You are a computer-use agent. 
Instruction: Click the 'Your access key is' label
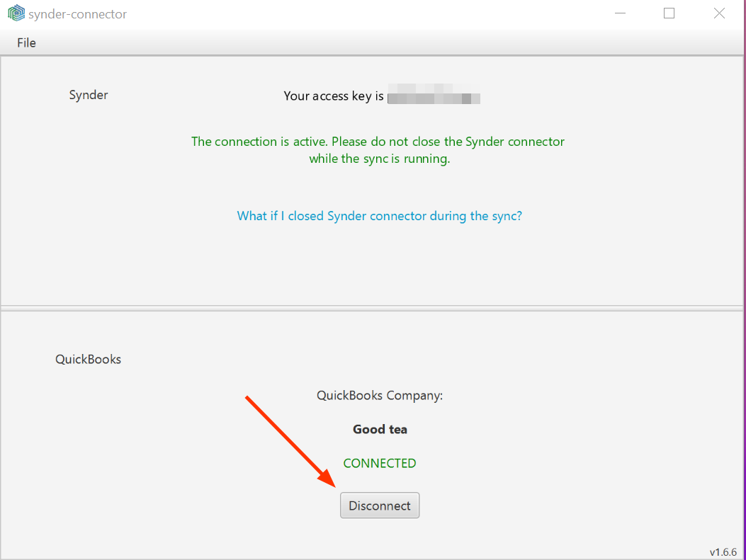tap(334, 96)
